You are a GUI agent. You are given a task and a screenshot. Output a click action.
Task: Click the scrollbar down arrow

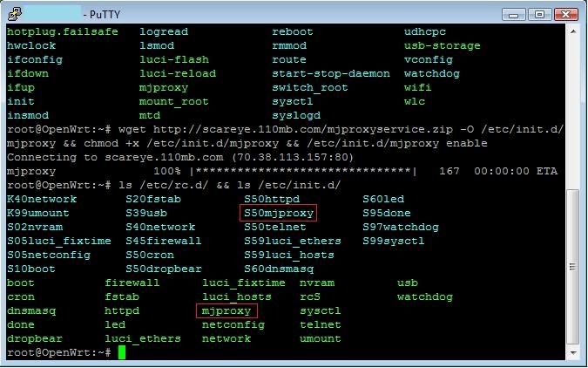click(x=572, y=352)
